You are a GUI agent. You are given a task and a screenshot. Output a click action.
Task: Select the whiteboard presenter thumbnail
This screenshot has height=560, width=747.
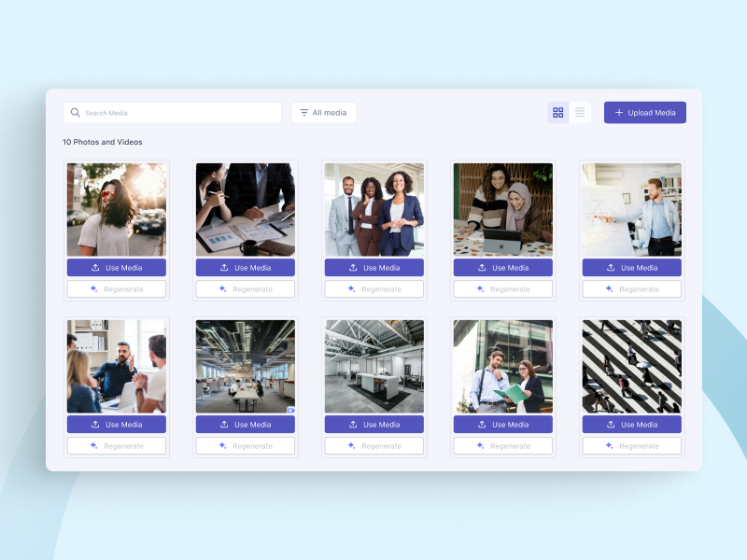(631, 209)
